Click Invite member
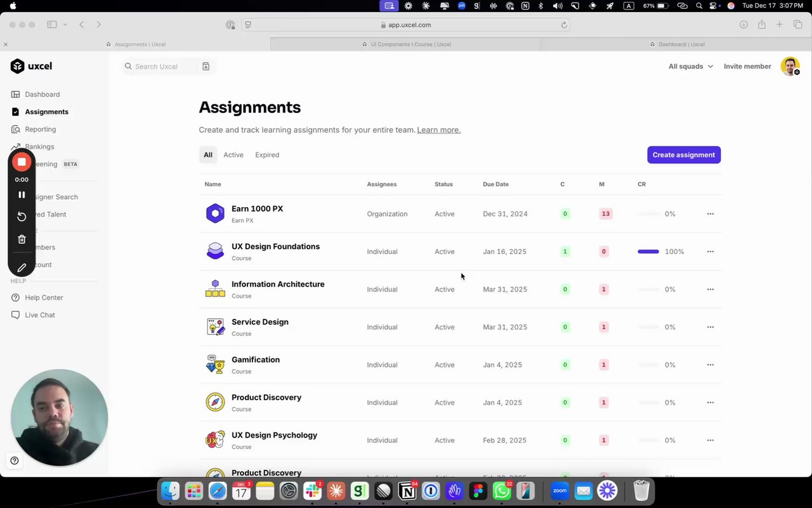Screen dimensions: 812x508 (747, 66)
